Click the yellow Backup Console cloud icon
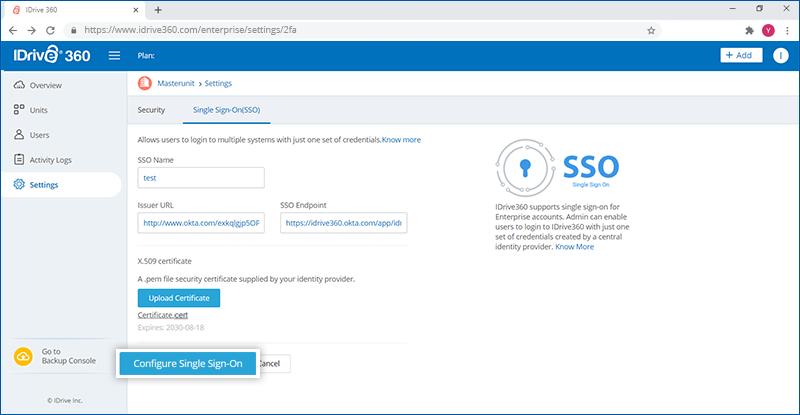The width and height of the screenshot is (800, 415). 23,356
